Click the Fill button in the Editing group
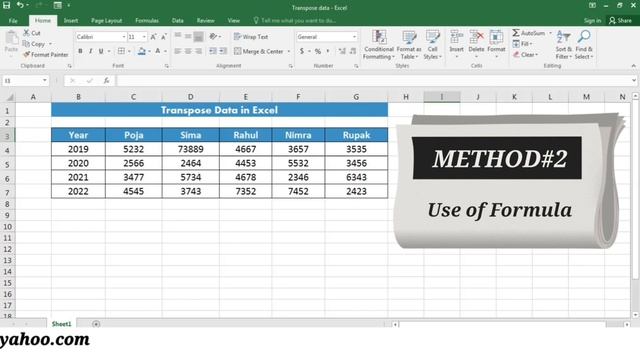The image size is (640, 360). pyautogui.click(x=521, y=44)
